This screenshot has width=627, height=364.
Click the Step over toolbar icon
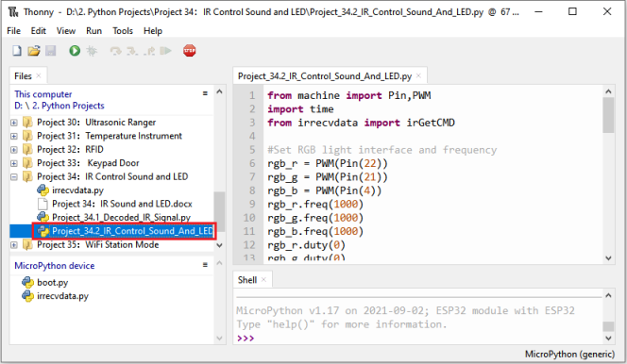(116, 51)
